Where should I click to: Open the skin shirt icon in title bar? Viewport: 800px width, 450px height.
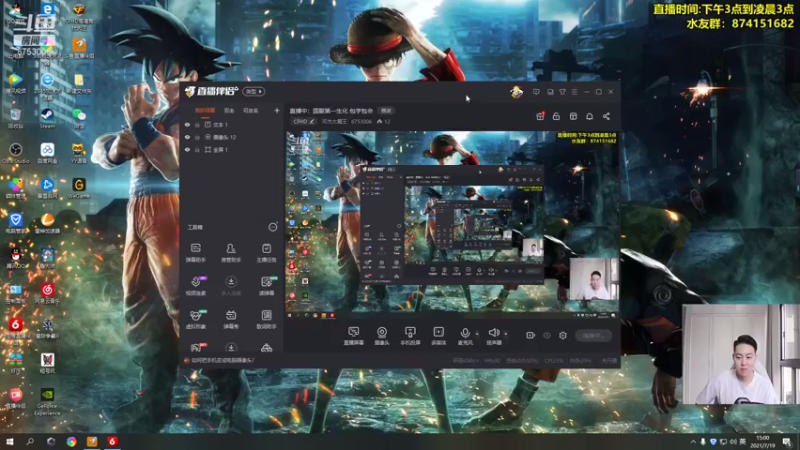pyautogui.click(x=562, y=92)
